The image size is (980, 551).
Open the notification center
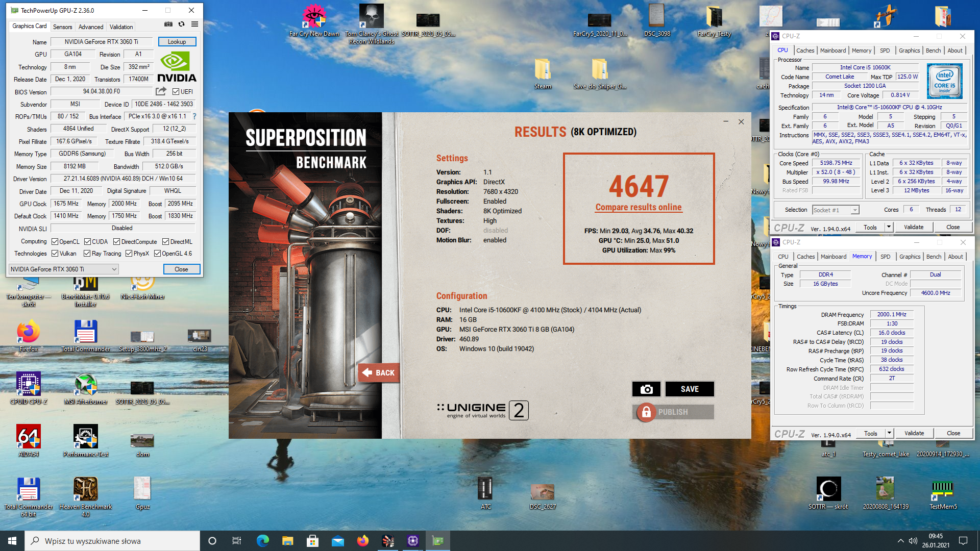(963, 541)
